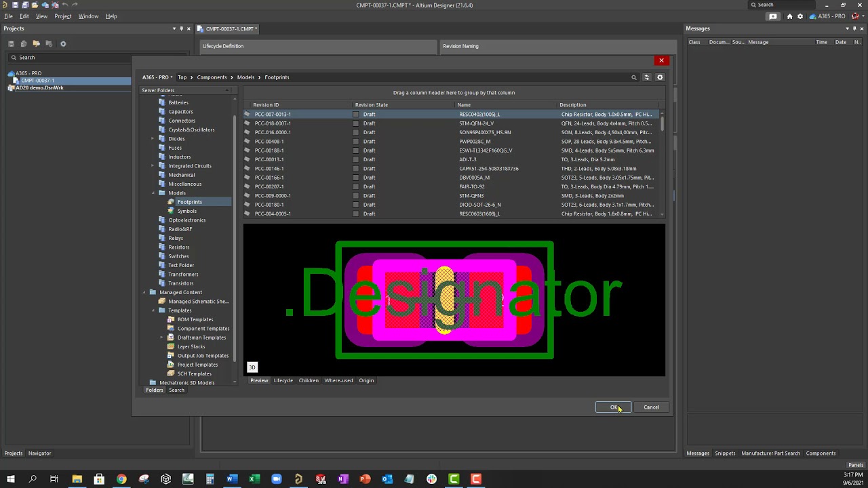This screenshot has width=868, height=488.
Task: Open Projects panel settings gear
Action: point(63,43)
